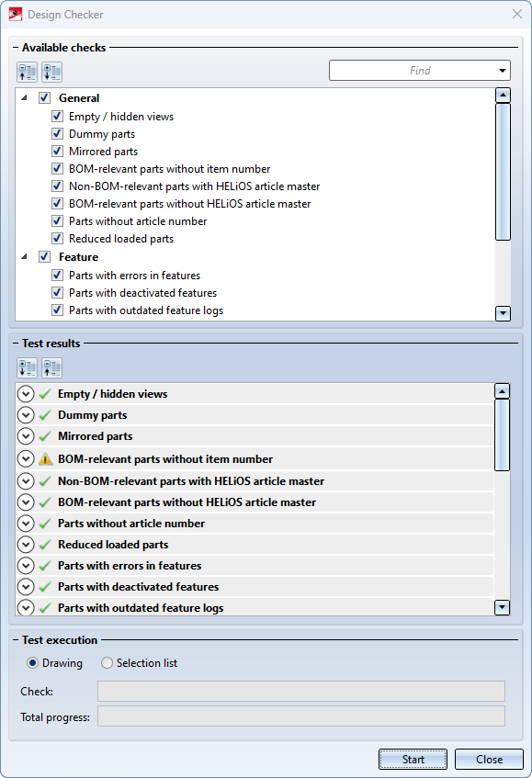Expand Parts with deactivated features result

click(x=26, y=587)
